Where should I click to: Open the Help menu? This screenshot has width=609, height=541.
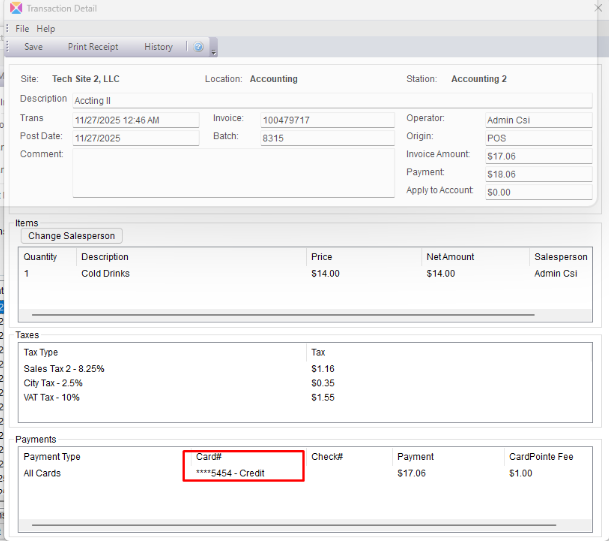pos(46,29)
